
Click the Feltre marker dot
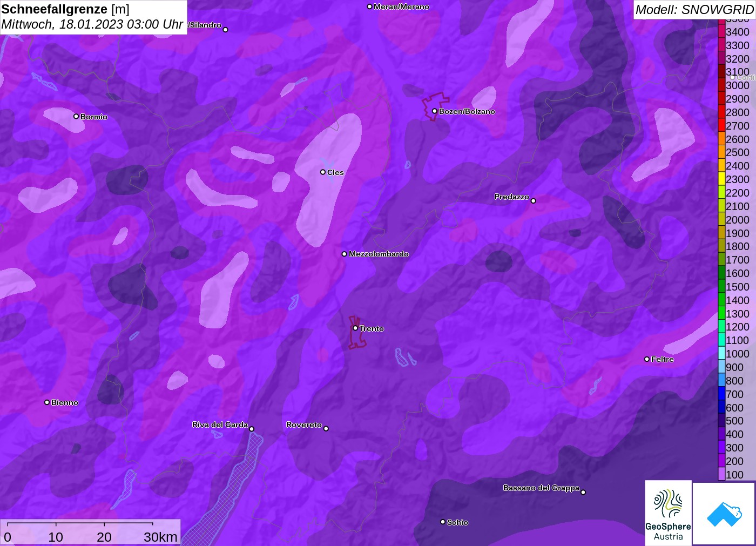647,359
